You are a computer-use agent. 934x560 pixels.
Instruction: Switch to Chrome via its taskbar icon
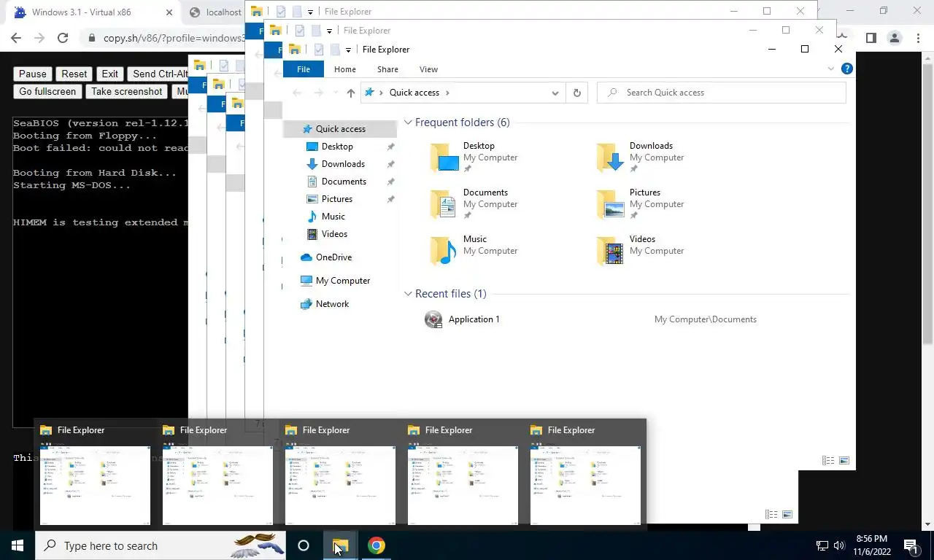pyautogui.click(x=376, y=545)
